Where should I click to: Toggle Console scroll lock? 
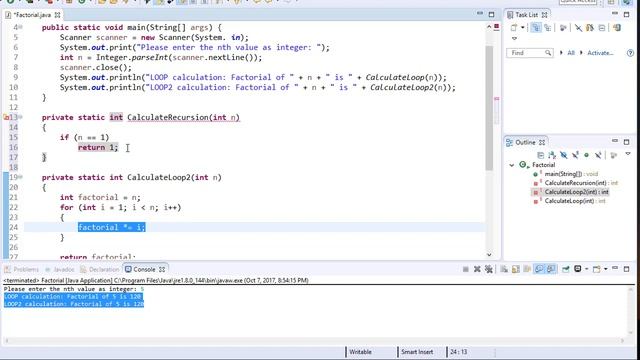tap(516, 269)
